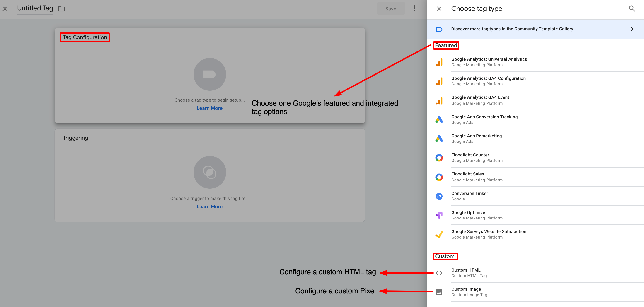Open the three-dot more options menu
644x307 pixels.
point(414,9)
